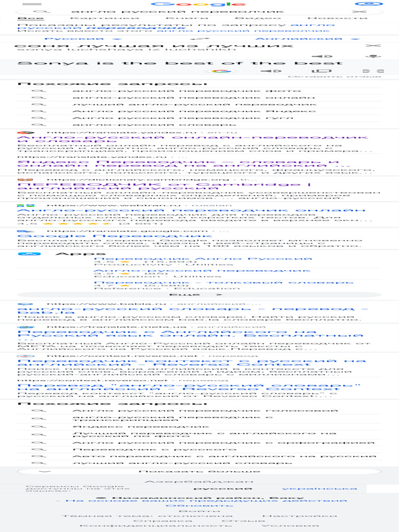Select the Все tab
This screenshot has height=532, width=399.
click(x=31, y=18)
